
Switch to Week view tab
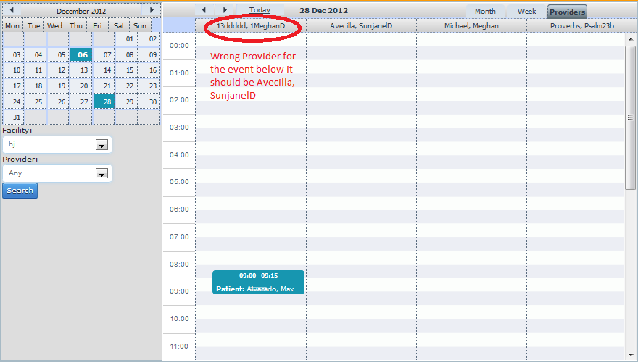coord(526,12)
